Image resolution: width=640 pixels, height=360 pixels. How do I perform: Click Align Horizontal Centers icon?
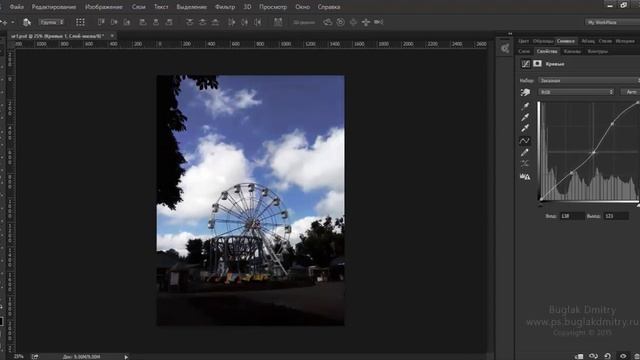(x=156, y=22)
